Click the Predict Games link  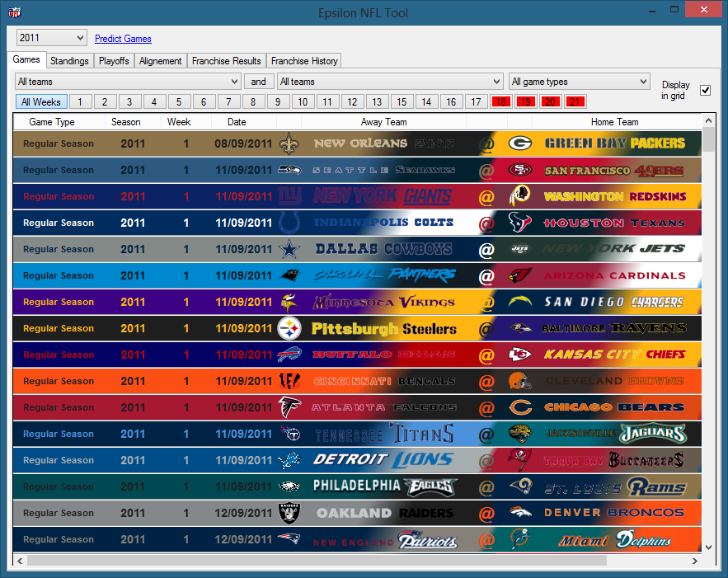(x=123, y=39)
